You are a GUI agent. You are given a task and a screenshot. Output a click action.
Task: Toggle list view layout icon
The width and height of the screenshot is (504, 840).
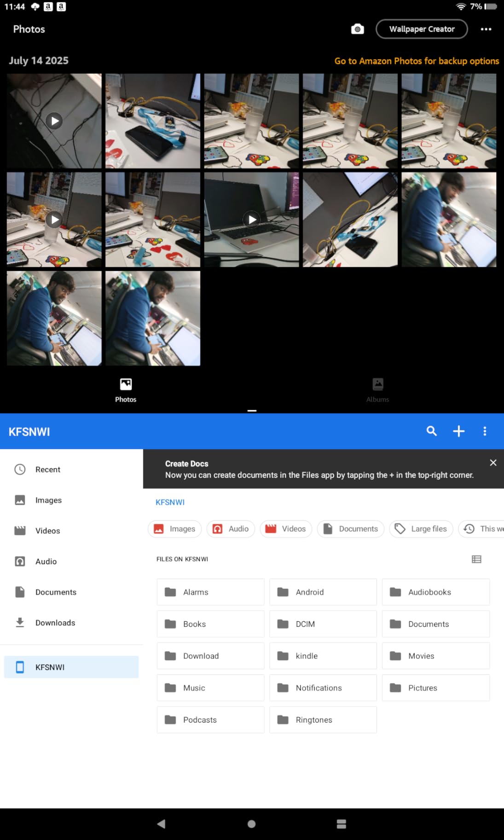click(x=476, y=559)
